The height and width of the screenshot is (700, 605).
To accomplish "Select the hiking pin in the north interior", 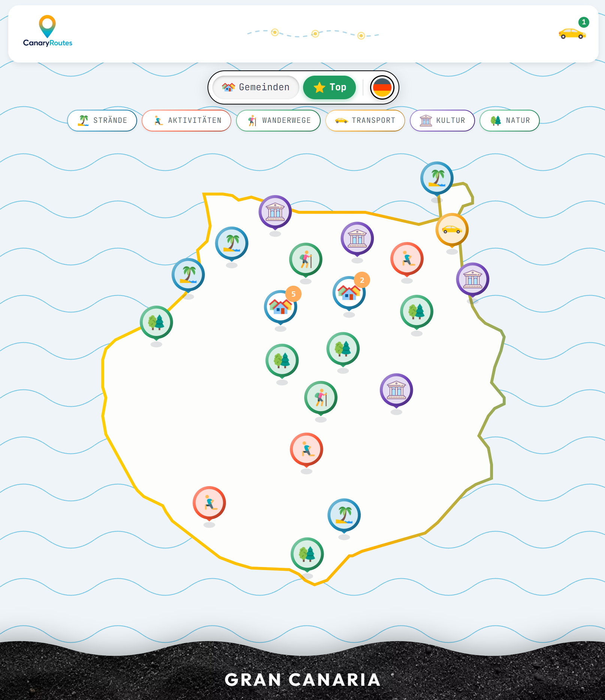I will [x=306, y=260].
